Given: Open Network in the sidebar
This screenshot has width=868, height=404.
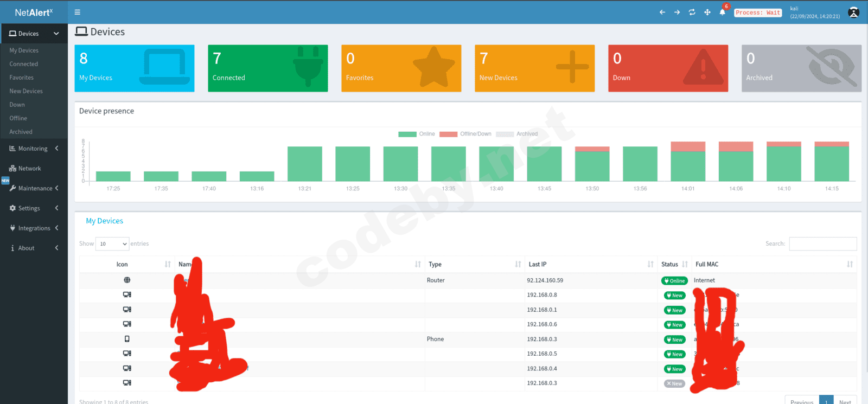Looking at the screenshot, I should pyautogui.click(x=29, y=169).
